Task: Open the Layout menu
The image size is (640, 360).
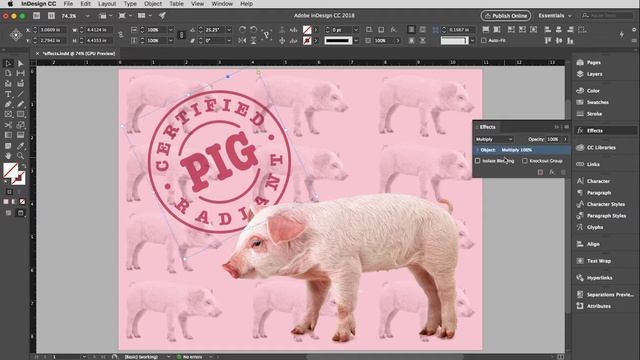Action: coord(107,4)
